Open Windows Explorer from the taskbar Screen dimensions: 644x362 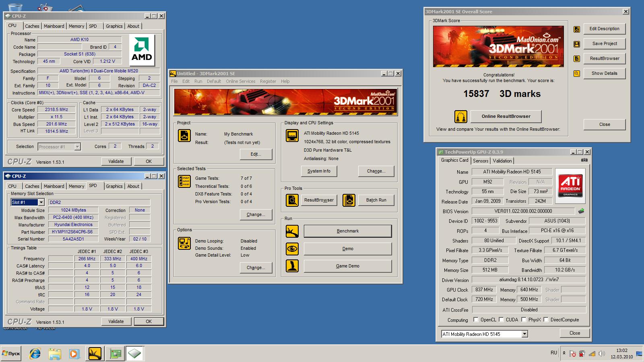click(x=55, y=354)
